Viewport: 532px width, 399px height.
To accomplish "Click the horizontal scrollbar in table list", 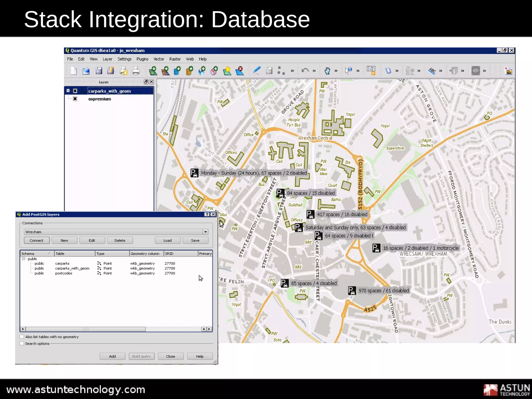I will 86,329.
